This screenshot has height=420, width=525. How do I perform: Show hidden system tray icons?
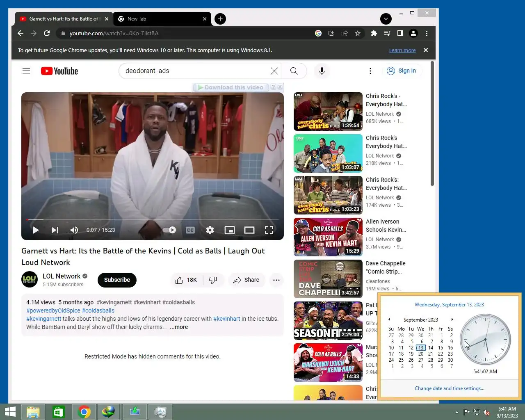(457, 412)
